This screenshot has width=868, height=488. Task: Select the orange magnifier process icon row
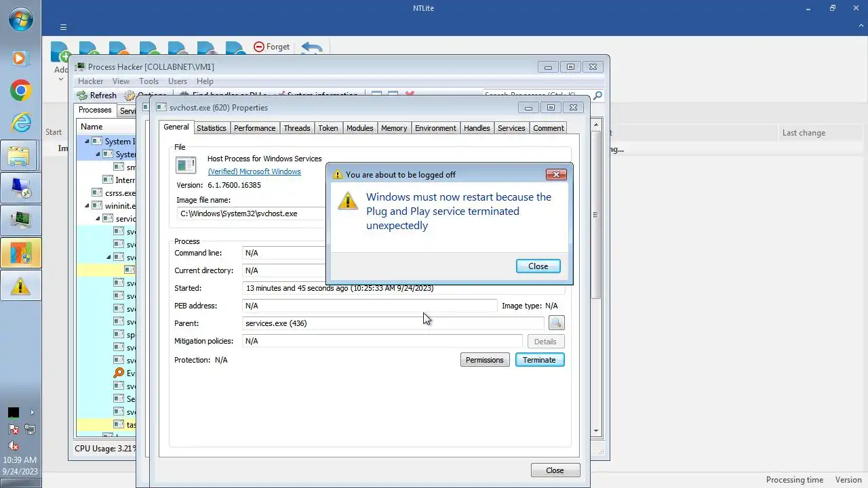119,373
